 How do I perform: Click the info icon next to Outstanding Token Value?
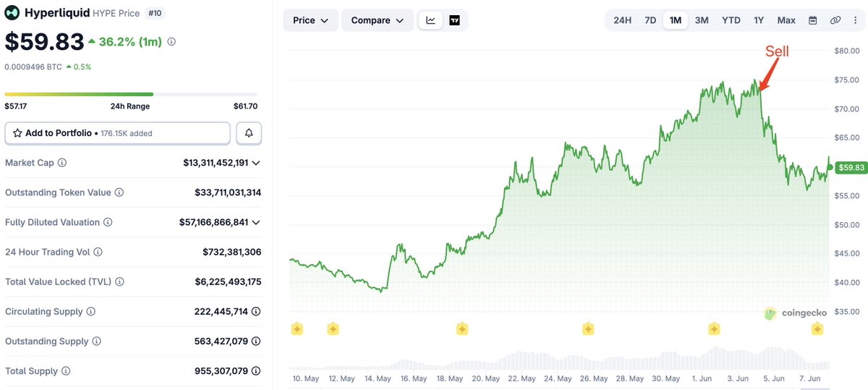[119, 192]
